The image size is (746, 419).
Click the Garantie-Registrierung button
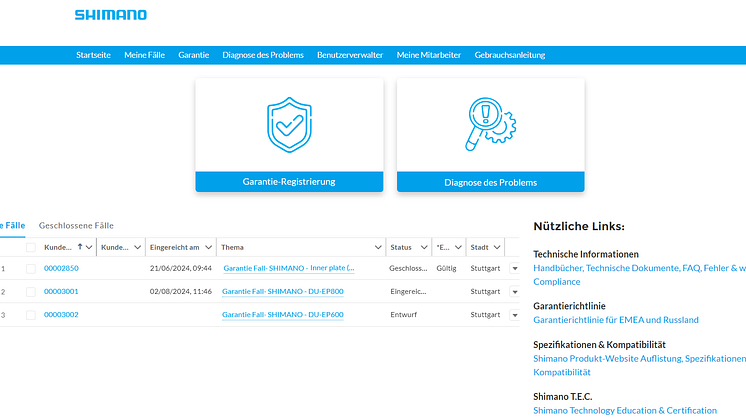click(289, 182)
